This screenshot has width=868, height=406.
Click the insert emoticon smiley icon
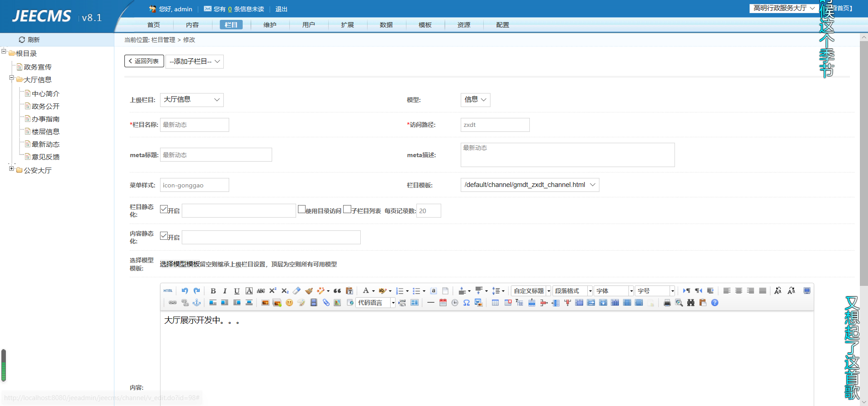tap(289, 303)
